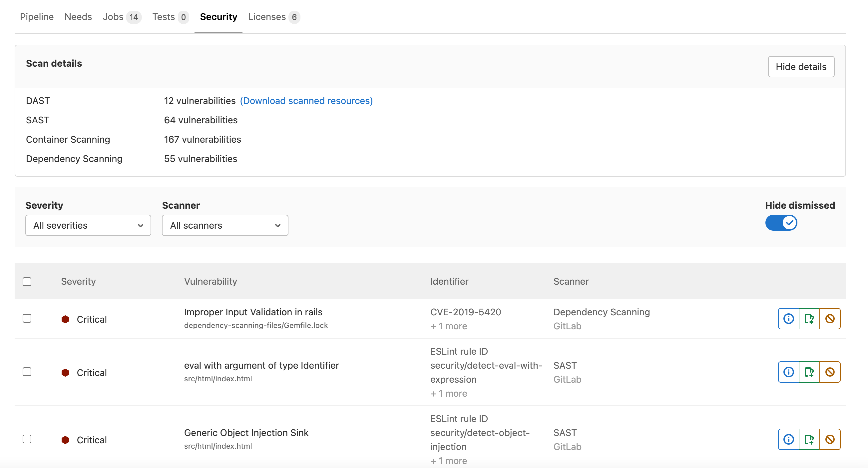Dismiss the Generic Object Injection Sink vulnerability
868x468 pixels.
830,439
